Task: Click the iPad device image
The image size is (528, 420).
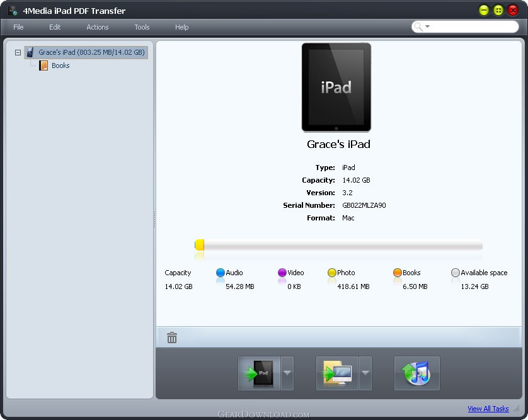Action: (x=336, y=87)
